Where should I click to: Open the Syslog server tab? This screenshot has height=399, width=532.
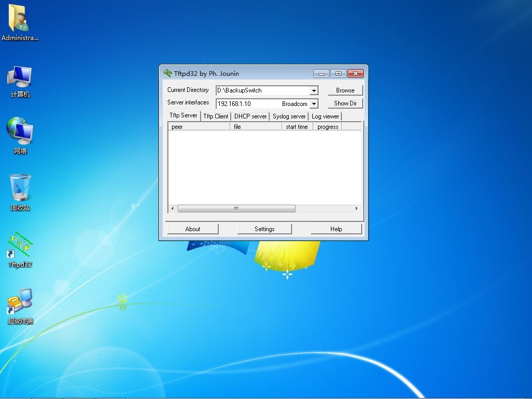pyautogui.click(x=289, y=116)
